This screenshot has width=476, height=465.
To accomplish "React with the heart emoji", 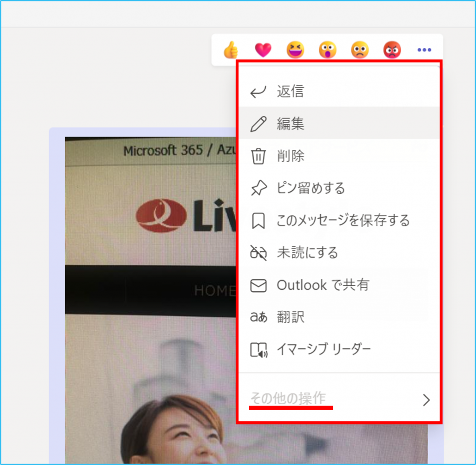I will 263,50.
